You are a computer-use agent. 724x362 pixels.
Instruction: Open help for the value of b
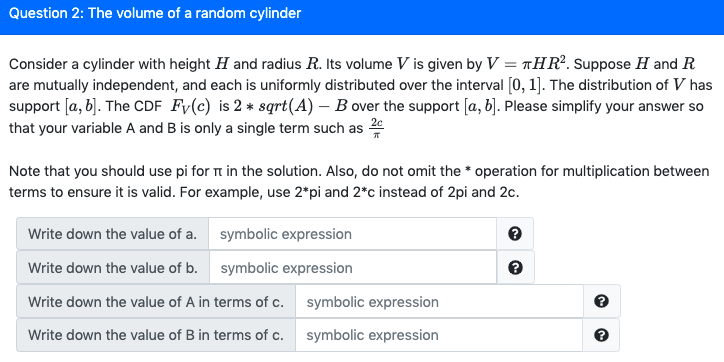coord(515,268)
